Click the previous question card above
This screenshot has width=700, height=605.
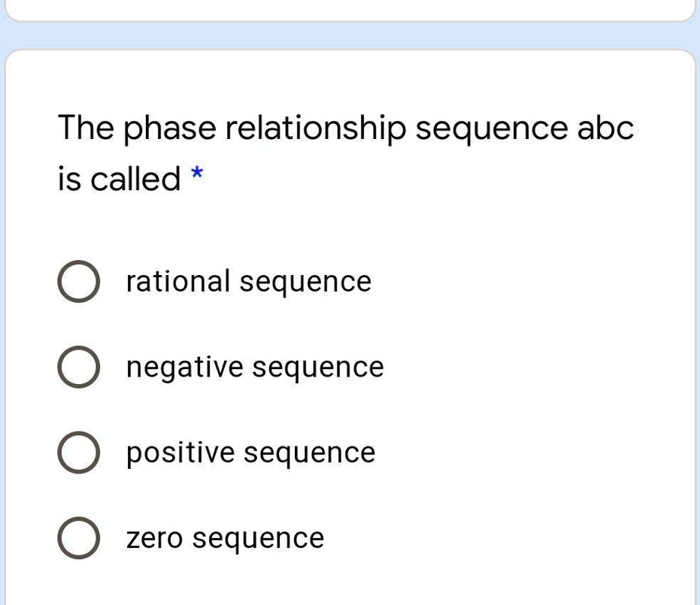(350, 11)
